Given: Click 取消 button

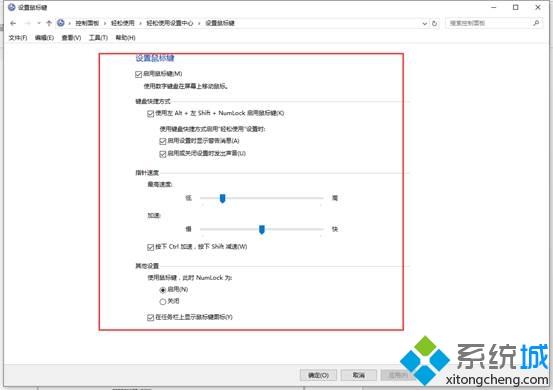Looking at the screenshot, I should click(359, 375).
